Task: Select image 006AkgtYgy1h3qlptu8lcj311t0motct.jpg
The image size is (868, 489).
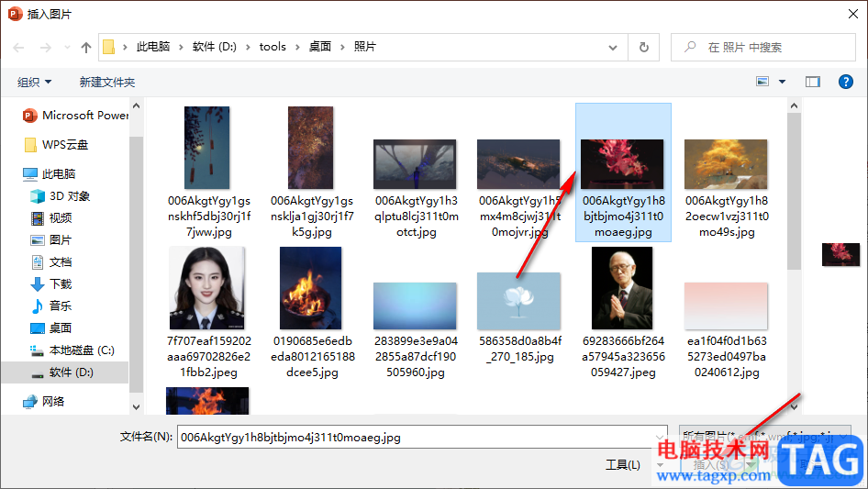Action: click(416, 189)
